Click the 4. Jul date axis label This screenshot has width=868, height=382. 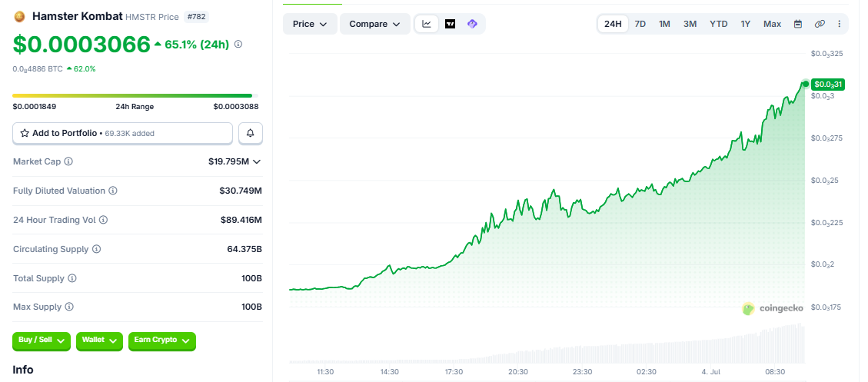(711, 371)
